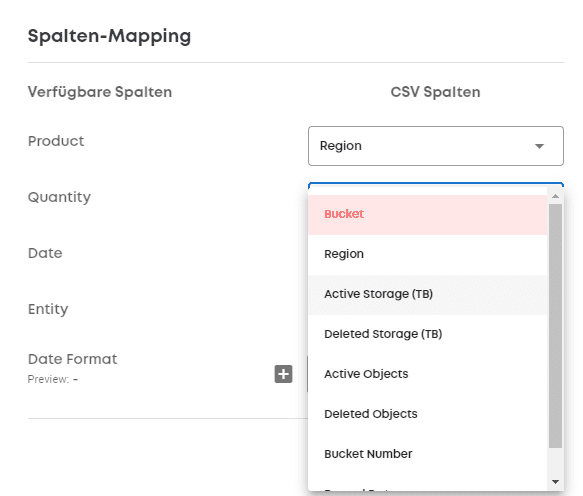Click the CSV Spalten heading
This screenshot has width=583, height=496.
(x=435, y=92)
